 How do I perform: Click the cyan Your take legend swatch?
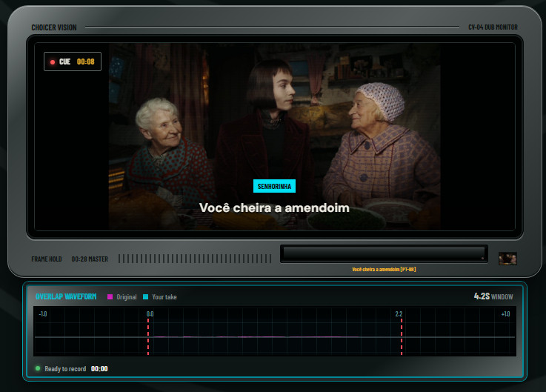[145, 297]
